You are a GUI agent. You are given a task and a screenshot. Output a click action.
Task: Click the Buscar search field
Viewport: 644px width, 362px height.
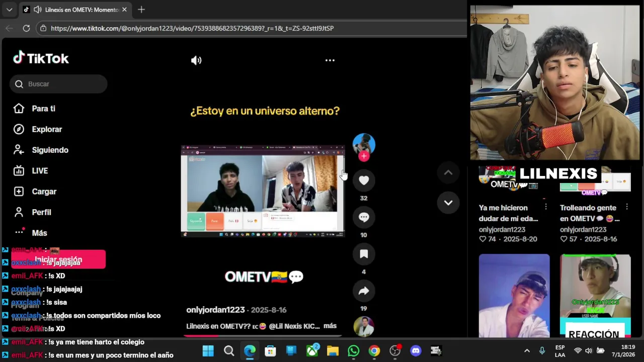point(58,84)
